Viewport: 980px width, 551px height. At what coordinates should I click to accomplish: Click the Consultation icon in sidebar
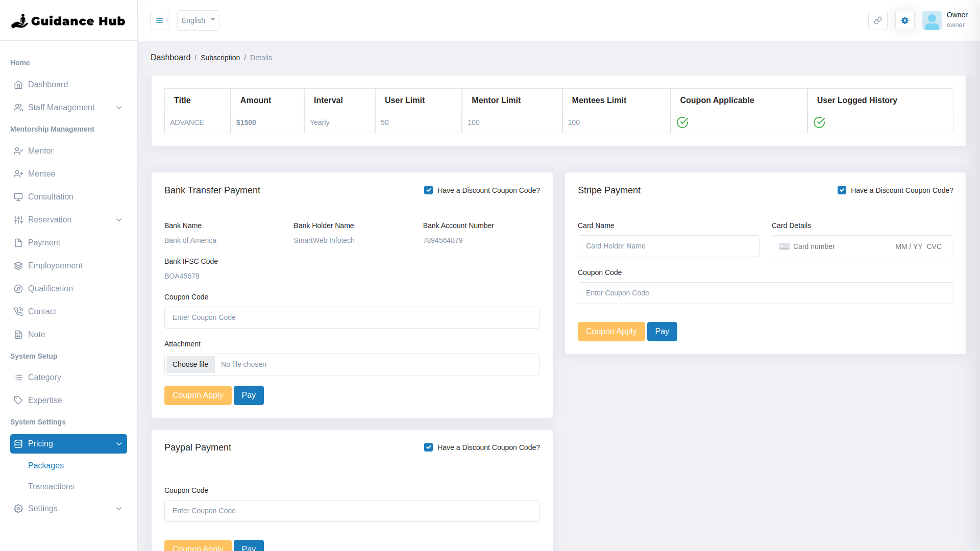click(18, 196)
